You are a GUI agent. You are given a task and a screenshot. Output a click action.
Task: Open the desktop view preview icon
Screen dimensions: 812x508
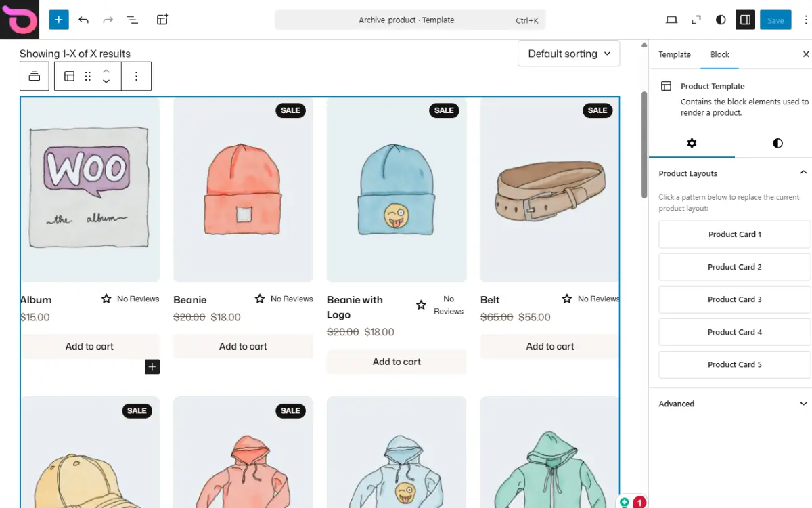[671, 20]
